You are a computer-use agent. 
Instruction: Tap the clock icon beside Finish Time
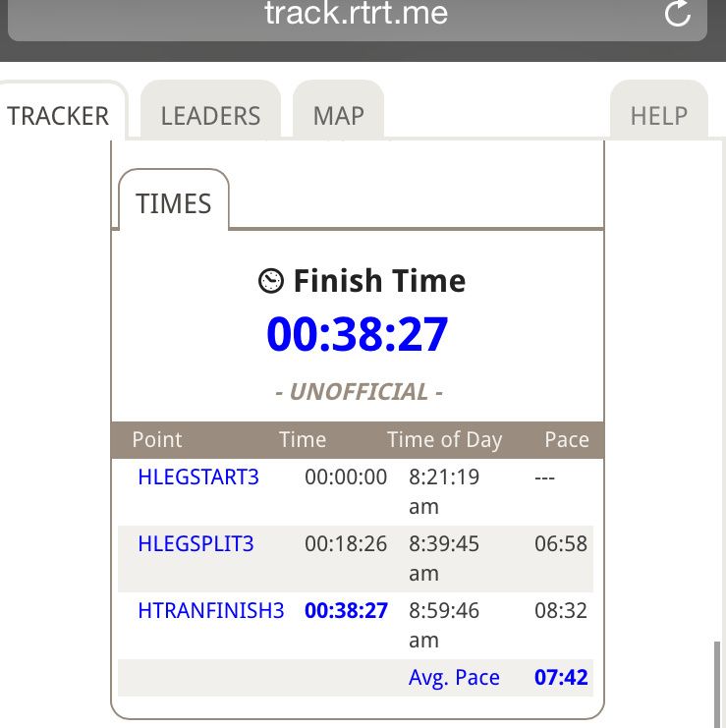point(271,282)
